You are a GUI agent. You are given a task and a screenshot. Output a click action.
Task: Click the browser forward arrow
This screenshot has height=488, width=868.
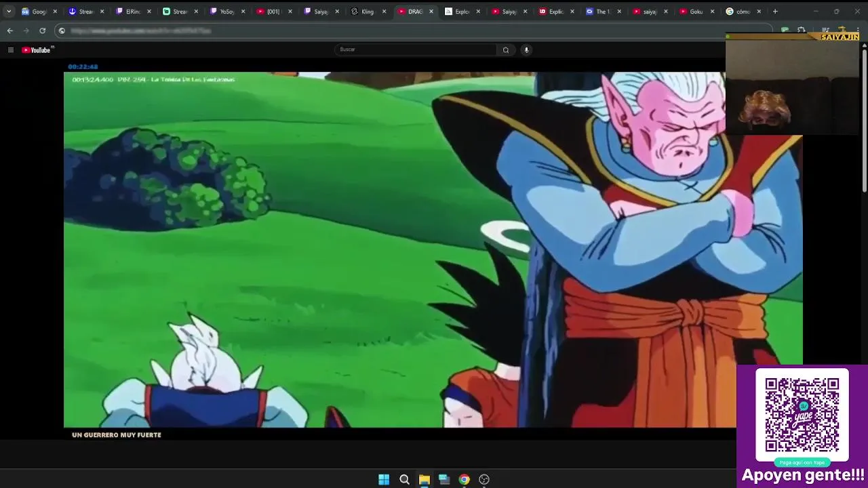[26, 30]
